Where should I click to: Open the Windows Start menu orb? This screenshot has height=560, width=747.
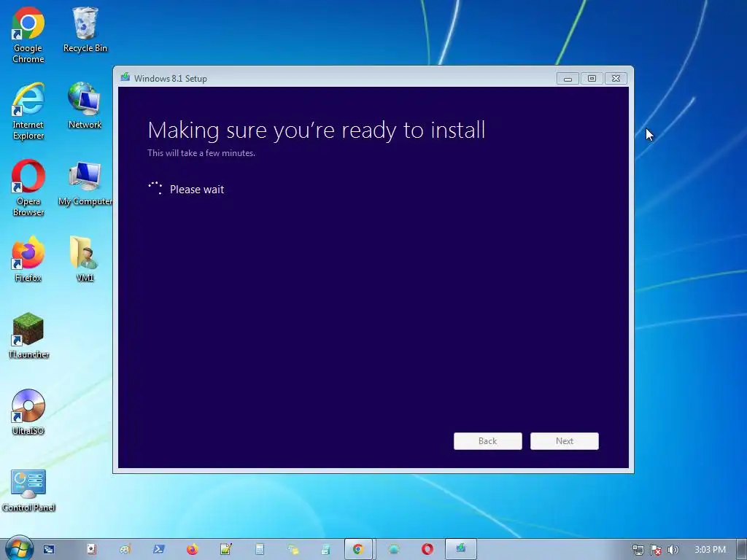[x=19, y=548]
